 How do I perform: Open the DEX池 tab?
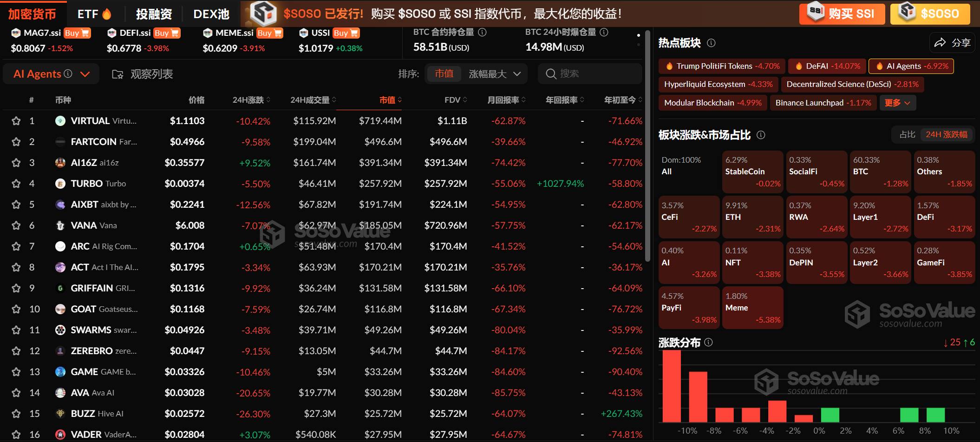pyautogui.click(x=211, y=14)
